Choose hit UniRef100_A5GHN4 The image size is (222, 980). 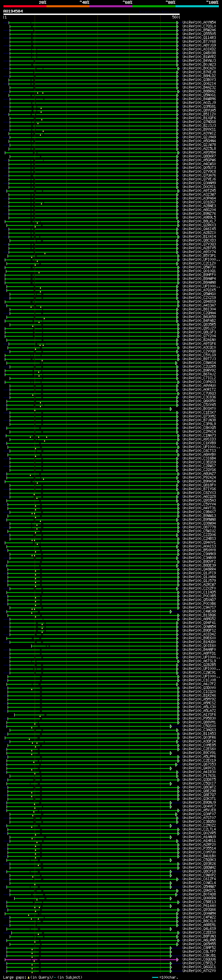pyautogui.click(x=199, y=141)
